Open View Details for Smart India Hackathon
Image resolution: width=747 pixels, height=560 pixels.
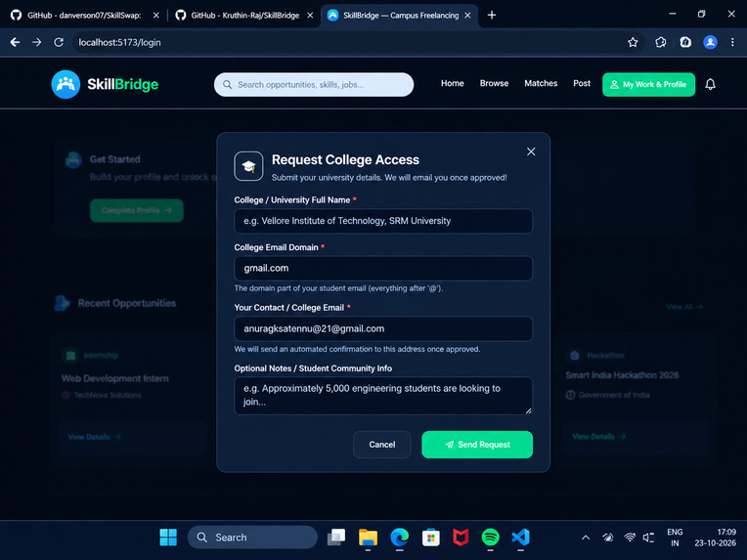pos(598,436)
